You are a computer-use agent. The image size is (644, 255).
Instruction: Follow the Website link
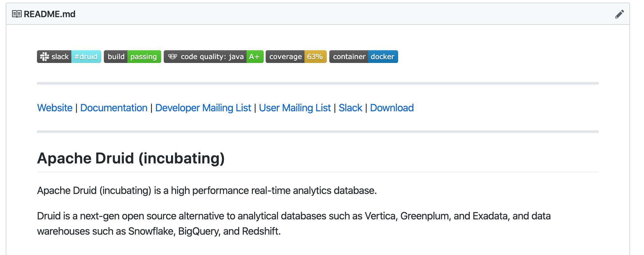click(55, 108)
